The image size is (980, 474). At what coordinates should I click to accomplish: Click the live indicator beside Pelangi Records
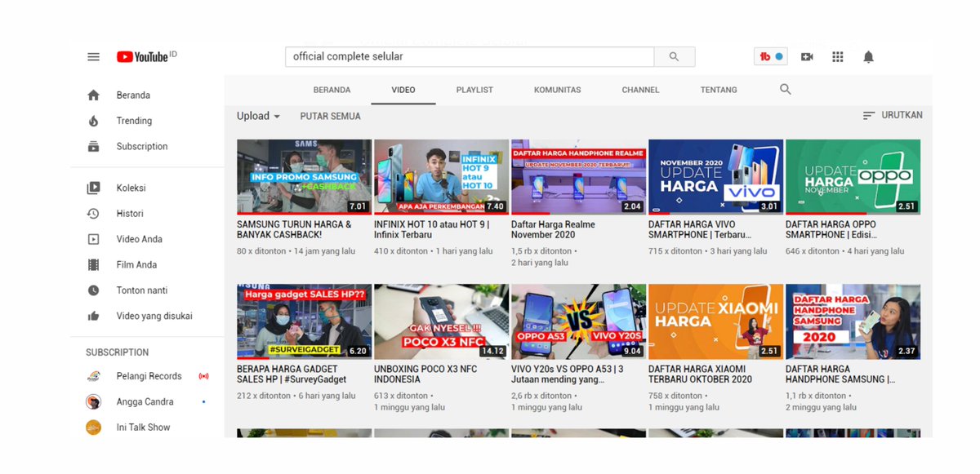click(x=203, y=376)
